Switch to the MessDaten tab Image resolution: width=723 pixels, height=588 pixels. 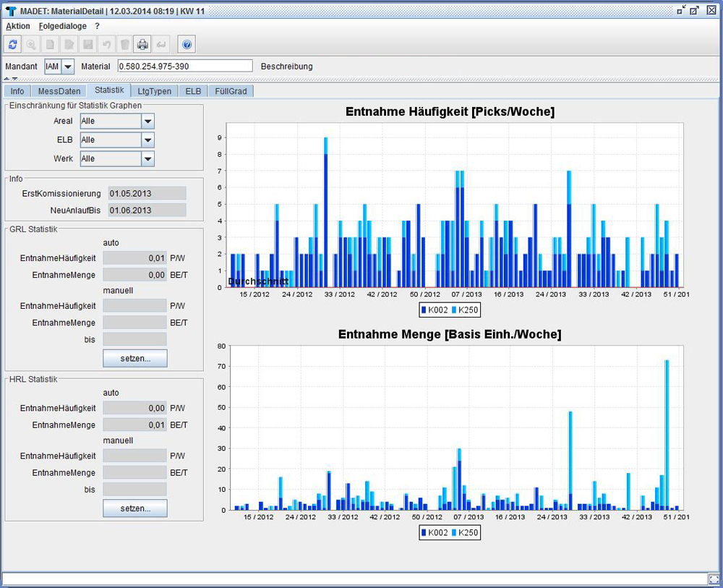click(x=59, y=91)
